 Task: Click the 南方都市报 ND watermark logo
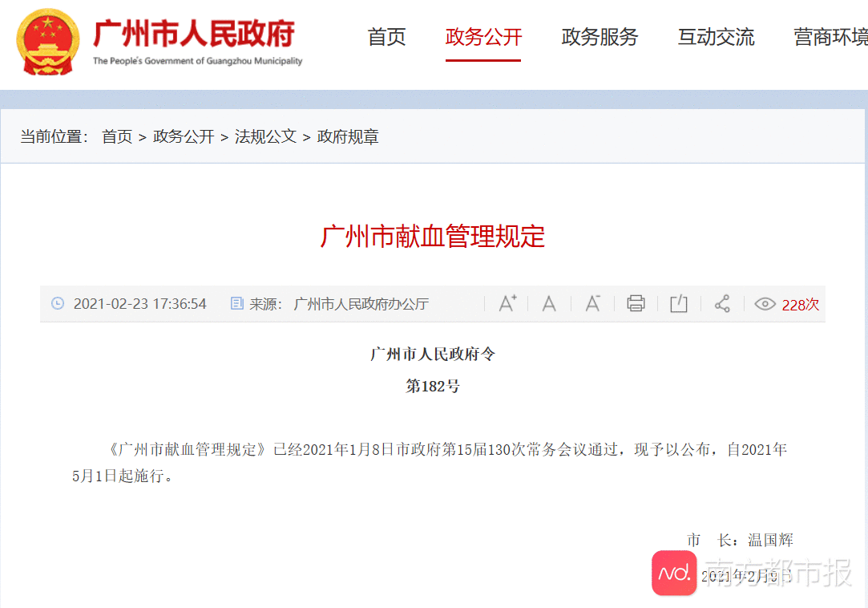coord(674,573)
